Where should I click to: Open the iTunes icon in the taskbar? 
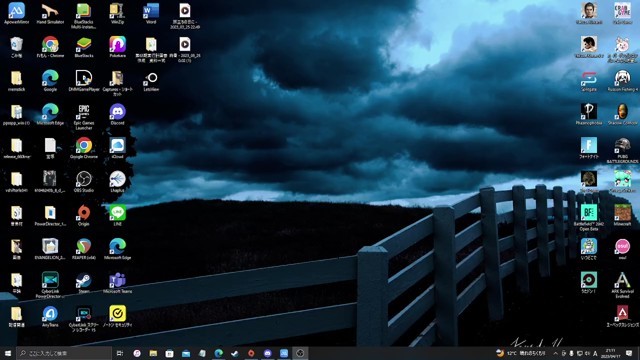click(x=137, y=353)
